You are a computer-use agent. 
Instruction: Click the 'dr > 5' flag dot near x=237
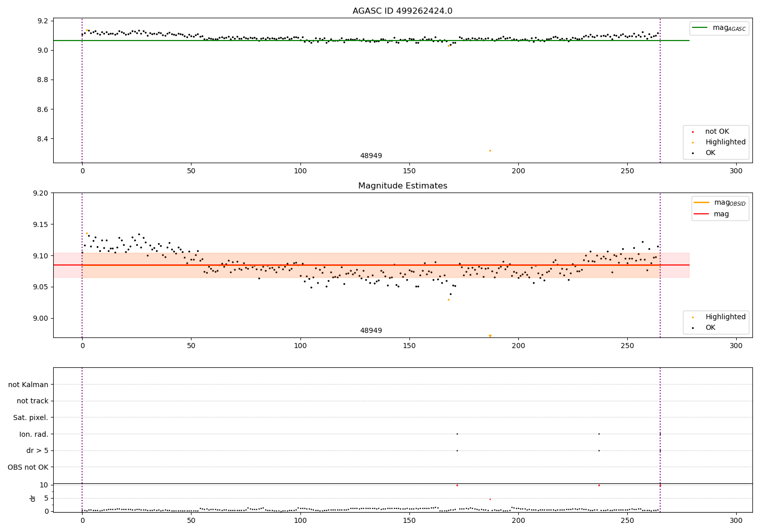pyautogui.click(x=599, y=450)
